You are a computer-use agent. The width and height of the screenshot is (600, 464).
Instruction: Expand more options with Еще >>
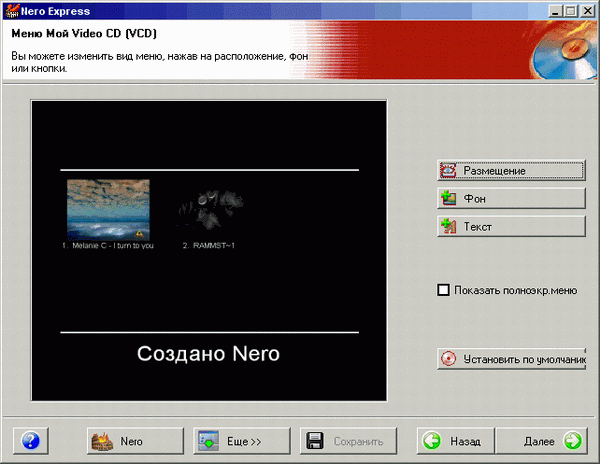pyautogui.click(x=241, y=441)
